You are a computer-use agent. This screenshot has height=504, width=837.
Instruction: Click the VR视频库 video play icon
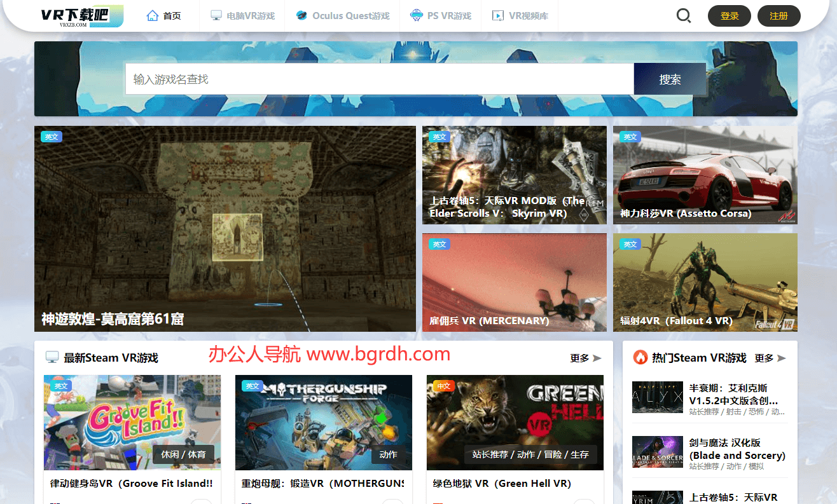[x=498, y=16]
